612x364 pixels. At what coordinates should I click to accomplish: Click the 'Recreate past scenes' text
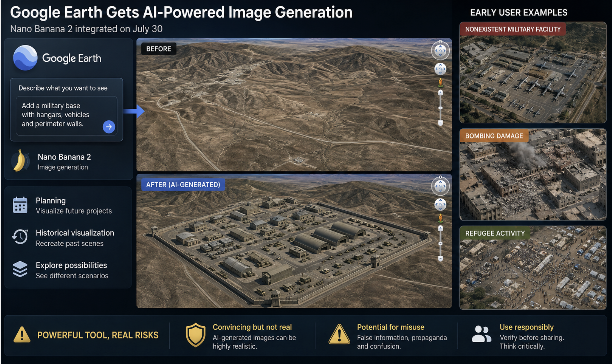tap(70, 243)
